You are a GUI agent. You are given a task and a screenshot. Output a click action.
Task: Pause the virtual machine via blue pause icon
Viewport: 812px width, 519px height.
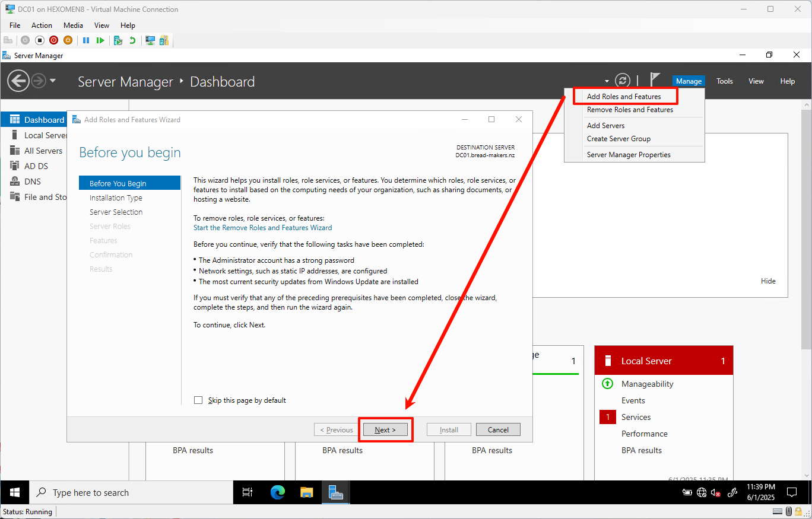[86, 40]
